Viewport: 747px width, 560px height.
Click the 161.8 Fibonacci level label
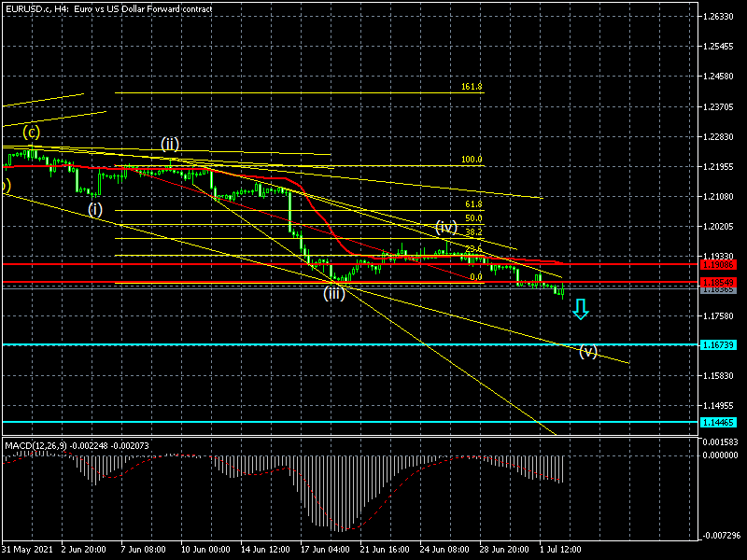tap(472, 87)
